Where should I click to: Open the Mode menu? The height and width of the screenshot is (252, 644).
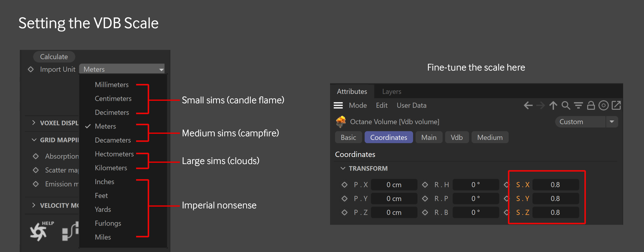tap(358, 105)
